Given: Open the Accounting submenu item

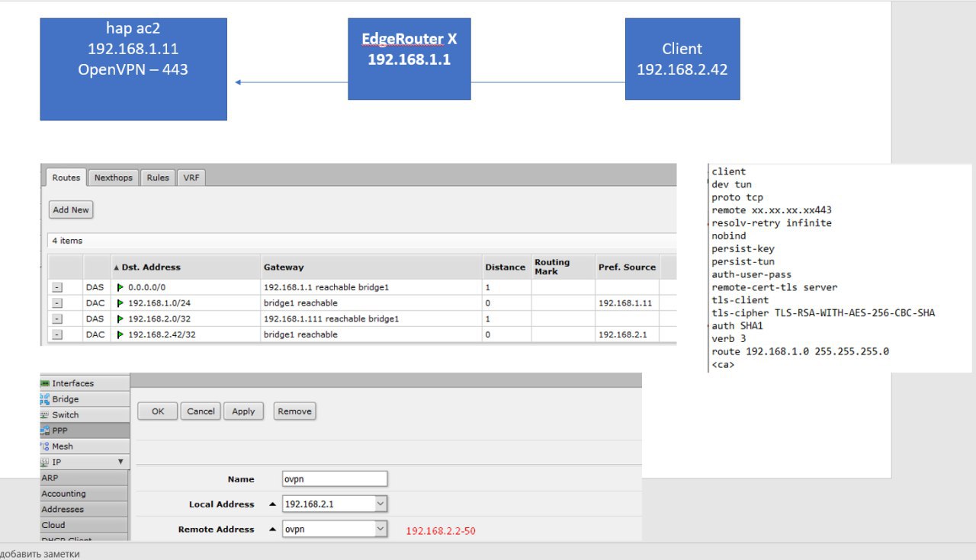Looking at the screenshot, I should pos(84,494).
